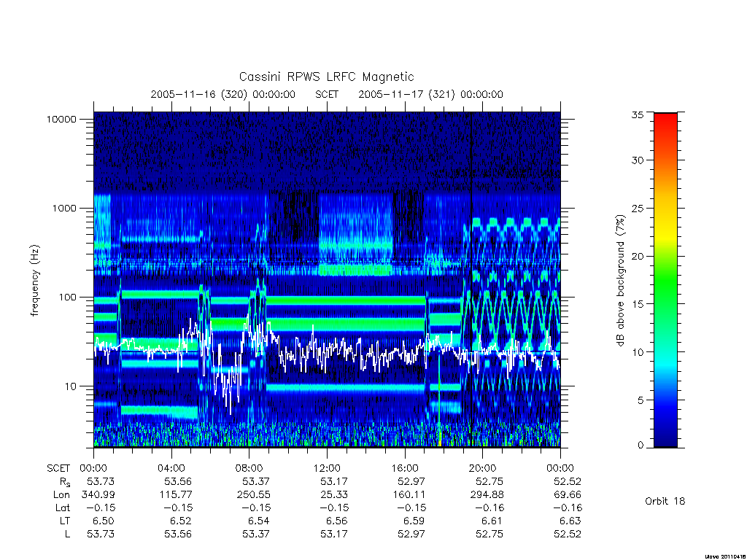
Task: Click the 10 tick label on frequency axis
Action: coord(71,386)
